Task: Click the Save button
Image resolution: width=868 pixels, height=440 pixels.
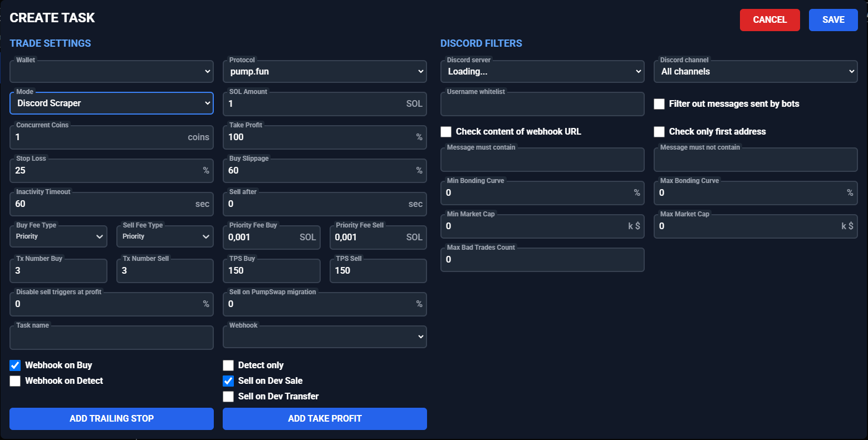Action: point(833,20)
